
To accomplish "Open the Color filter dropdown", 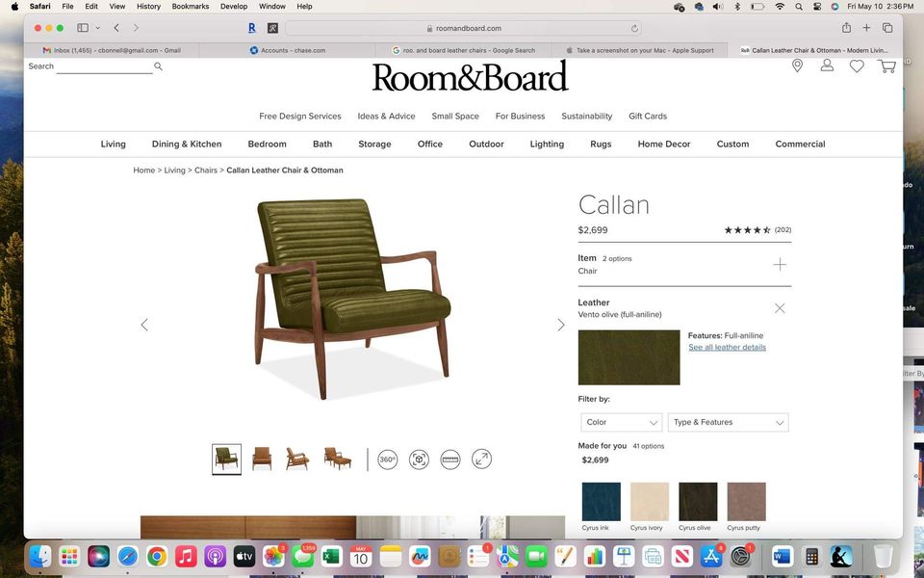I will pos(622,422).
